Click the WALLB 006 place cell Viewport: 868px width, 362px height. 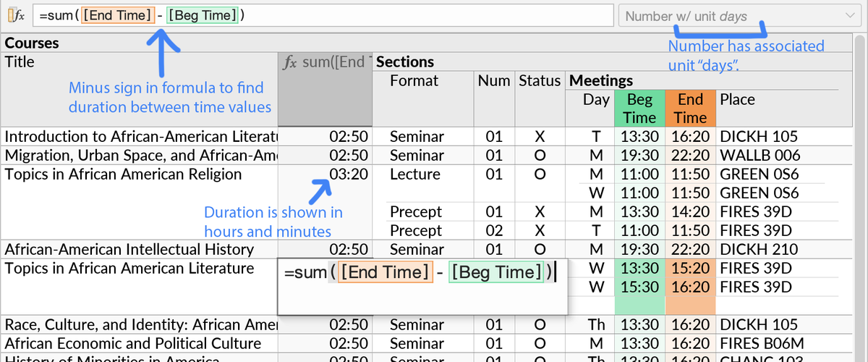coord(760,155)
